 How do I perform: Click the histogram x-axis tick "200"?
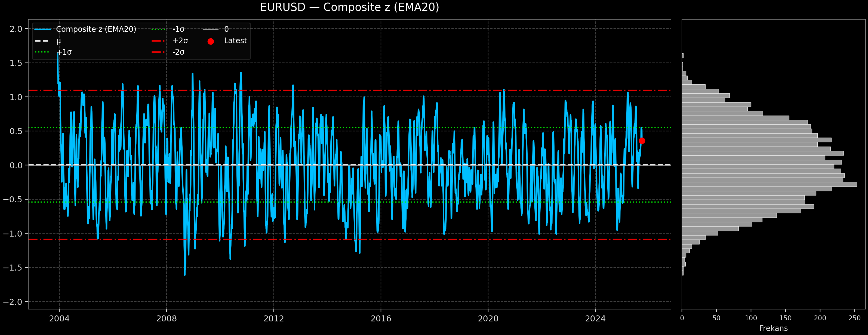(x=820, y=318)
